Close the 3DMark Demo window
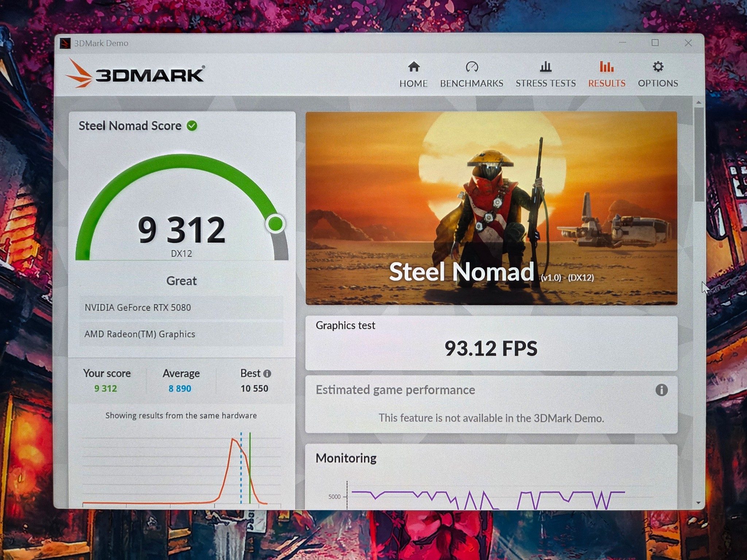This screenshot has width=747, height=560. pos(688,43)
